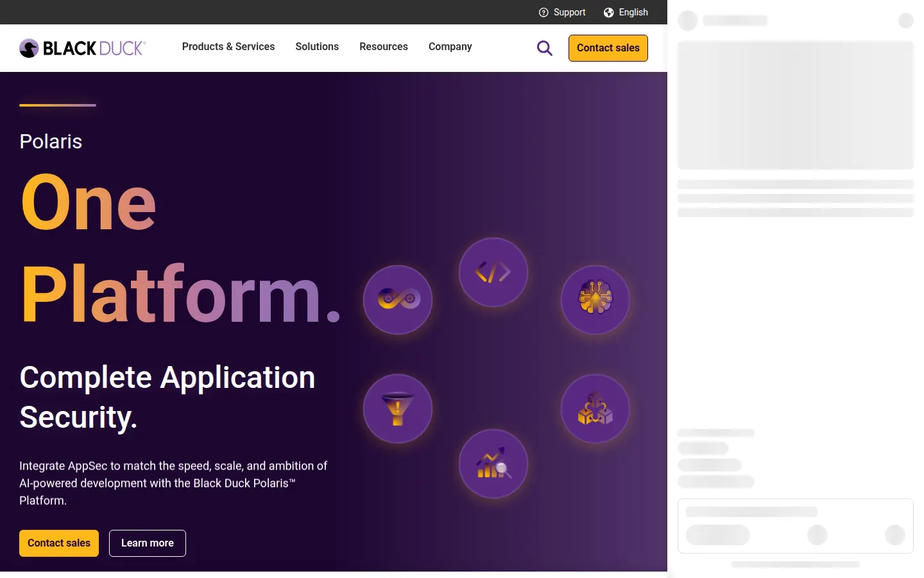
Task: Click Contact sales below the Polaris description
Action: click(x=59, y=543)
